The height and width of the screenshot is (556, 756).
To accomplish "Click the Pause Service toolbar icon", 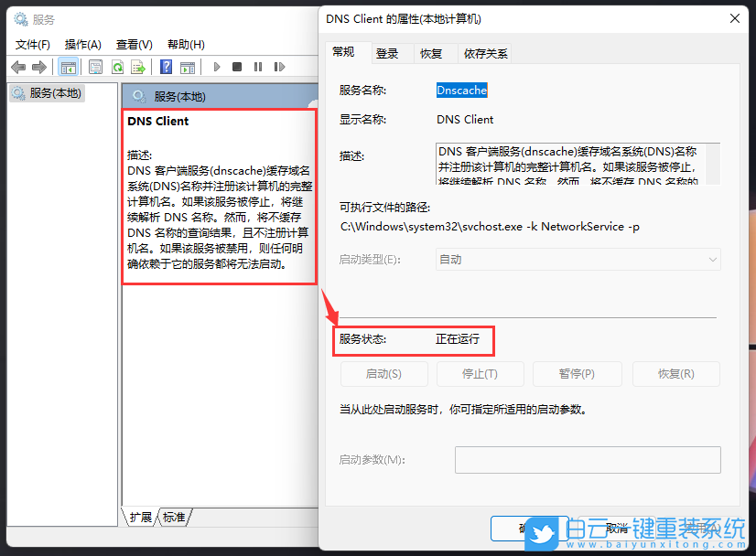I will click(259, 66).
